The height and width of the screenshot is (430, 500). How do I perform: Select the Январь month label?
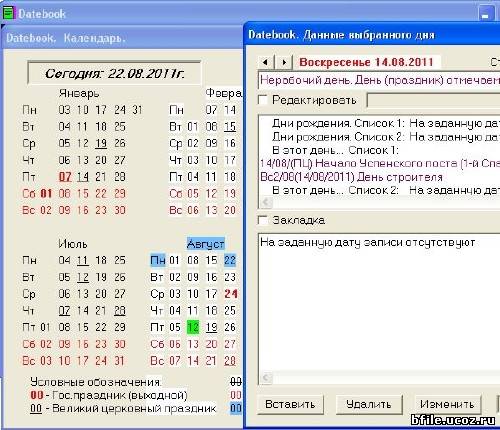click(79, 93)
